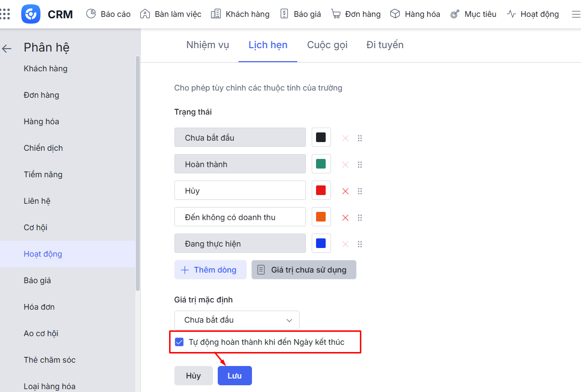
Task: Change the orange swatch of Đến không có doanh thu
Action: click(321, 217)
